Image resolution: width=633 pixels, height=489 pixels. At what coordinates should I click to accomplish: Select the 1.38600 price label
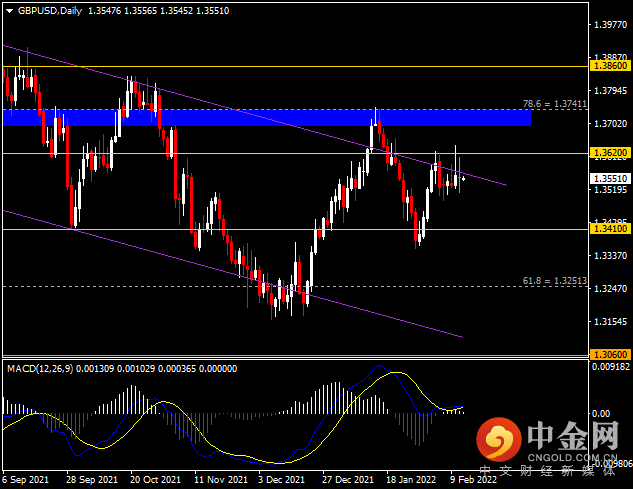(x=611, y=66)
